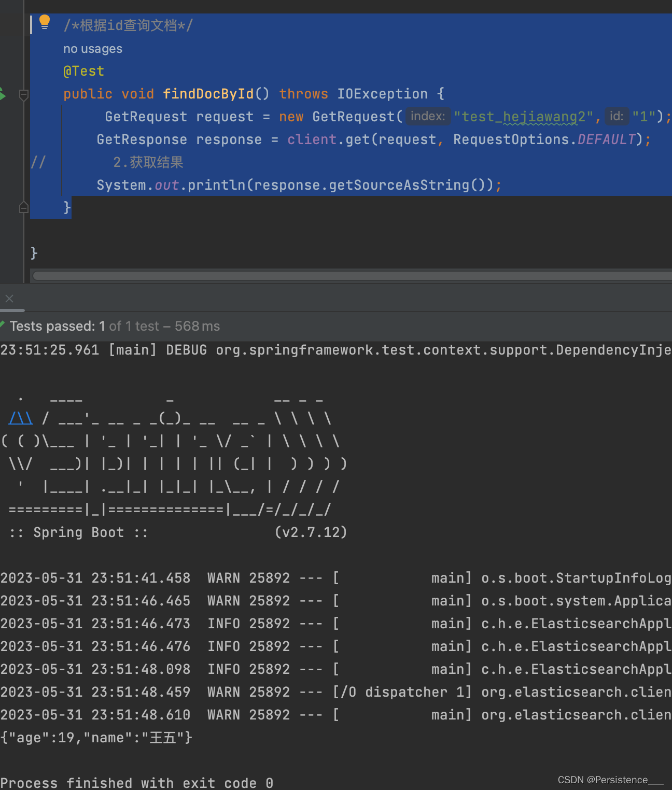
Task: Click log line timestamped 23:51:41.458
Action: pos(336,578)
